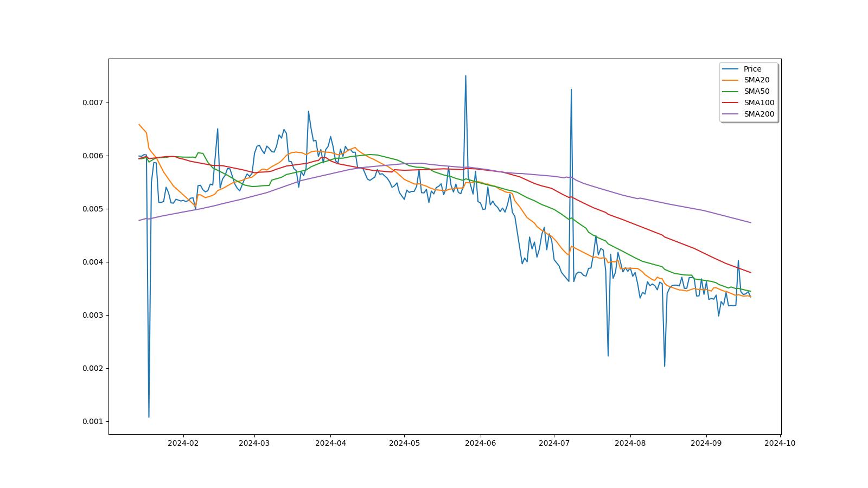Click the mid-August price dip near 0.002
868x488 pixels.
665,366
